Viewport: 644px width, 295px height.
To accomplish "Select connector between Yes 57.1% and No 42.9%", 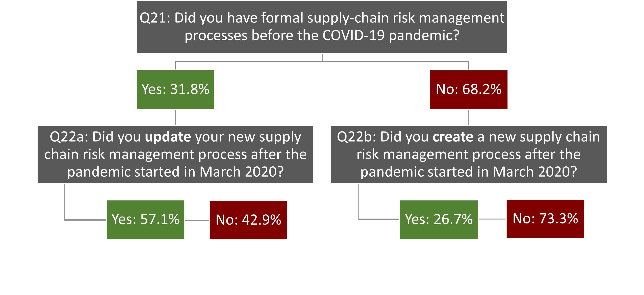I will coord(197,220).
